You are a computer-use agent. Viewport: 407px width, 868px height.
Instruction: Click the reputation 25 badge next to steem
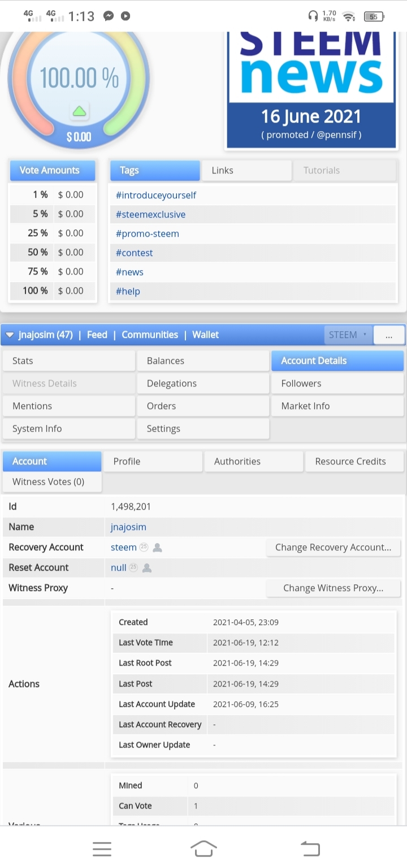tap(144, 547)
